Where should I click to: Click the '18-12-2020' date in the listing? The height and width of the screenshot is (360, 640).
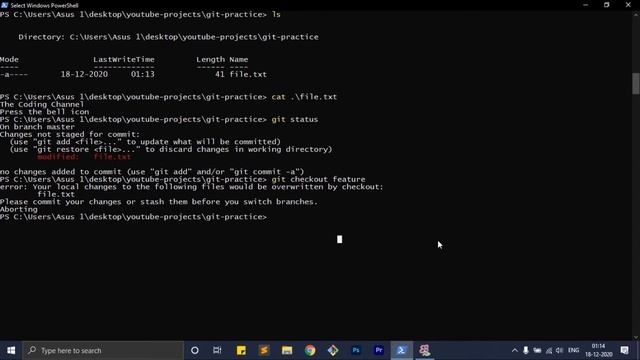coord(84,74)
